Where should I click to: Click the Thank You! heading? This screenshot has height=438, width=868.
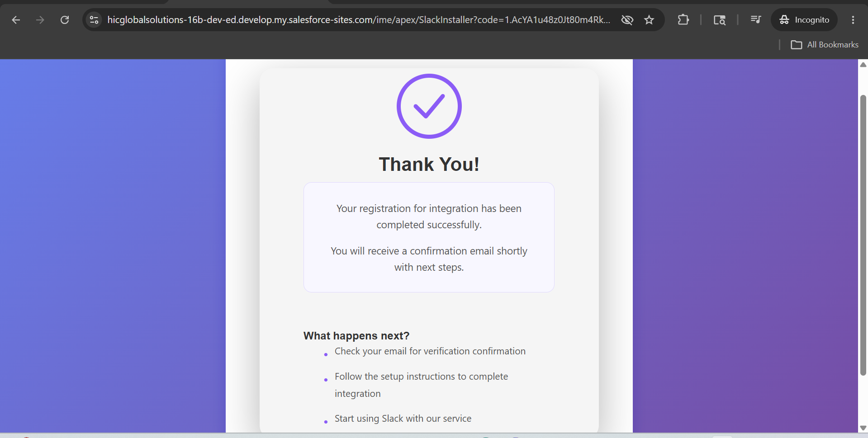[429, 164]
